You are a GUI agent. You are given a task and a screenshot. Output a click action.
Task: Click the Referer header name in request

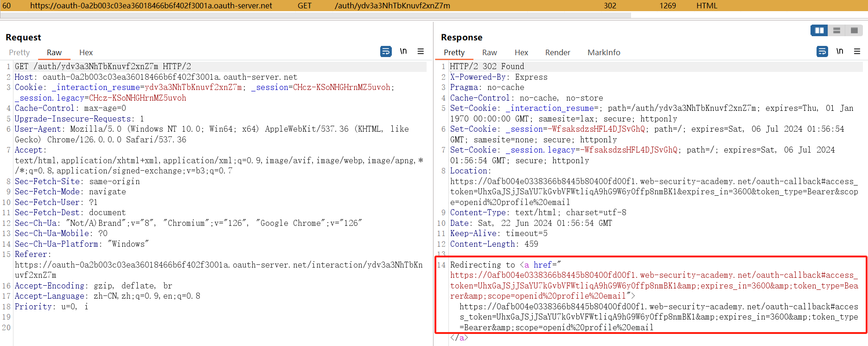tap(32, 254)
